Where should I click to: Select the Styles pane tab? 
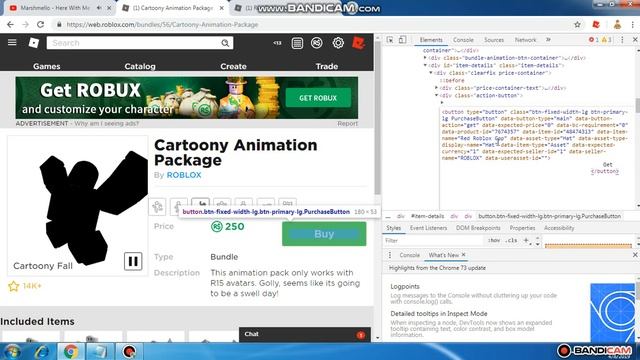393,228
